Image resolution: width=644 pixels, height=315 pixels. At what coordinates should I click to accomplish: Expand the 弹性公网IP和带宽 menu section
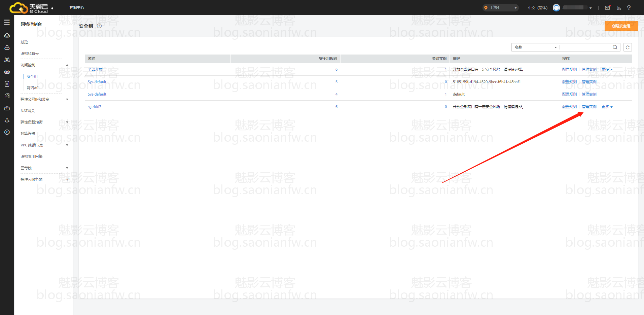67,99
